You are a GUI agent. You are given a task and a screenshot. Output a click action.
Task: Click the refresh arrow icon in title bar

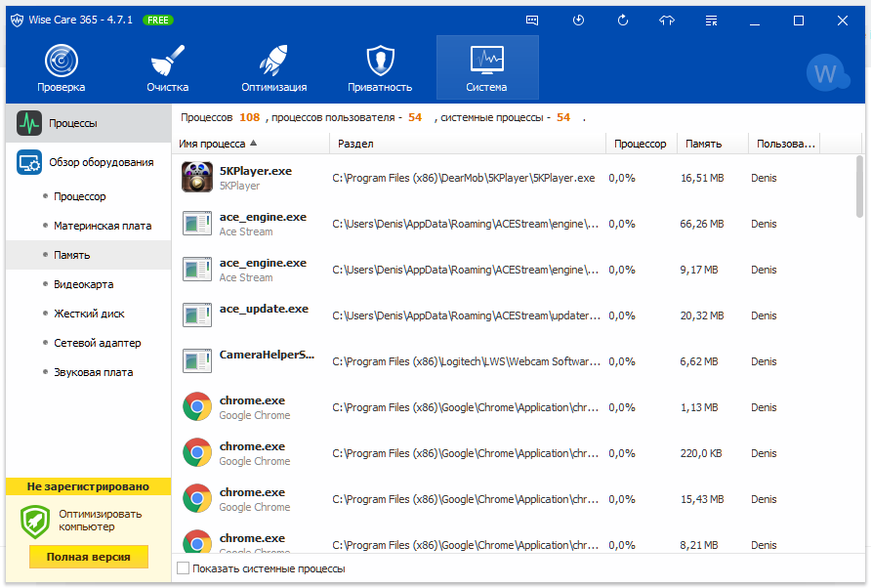623,20
